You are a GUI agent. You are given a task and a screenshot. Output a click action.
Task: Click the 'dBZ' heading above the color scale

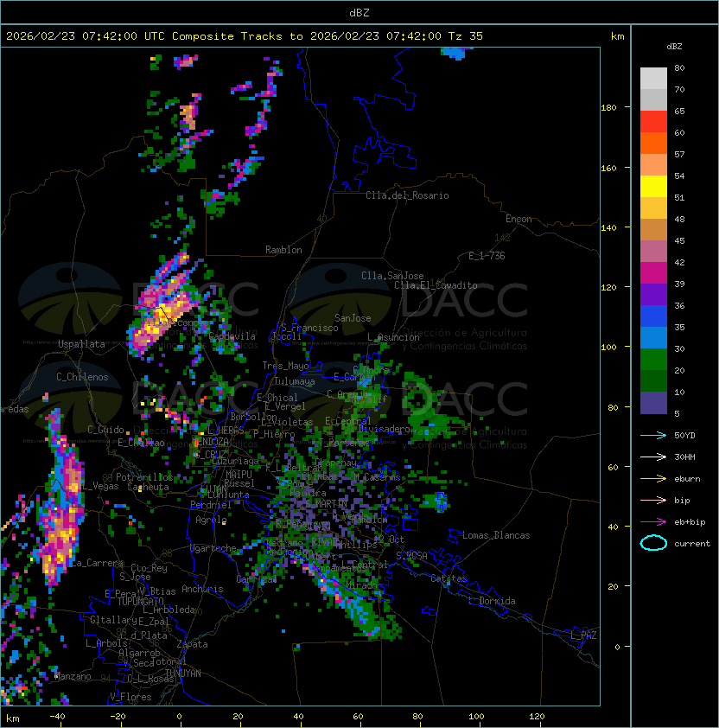click(674, 47)
